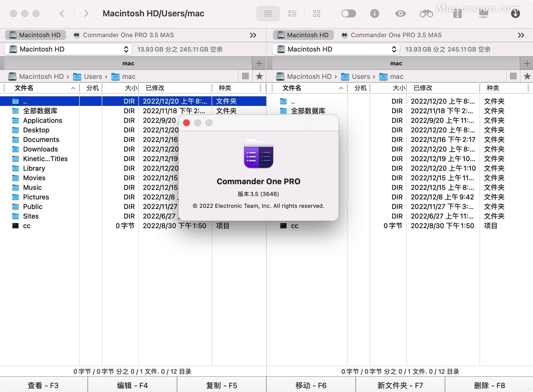Click 编辑 - F4 button

pyautogui.click(x=132, y=385)
